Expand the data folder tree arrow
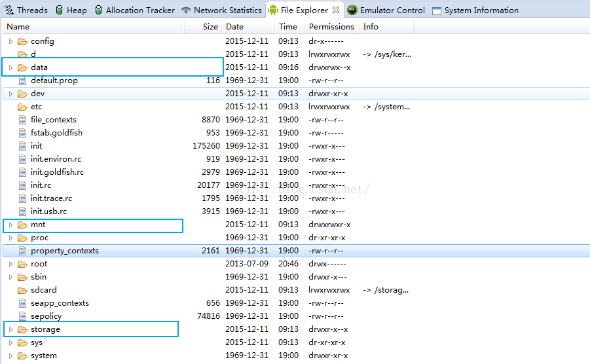 pos(10,67)
